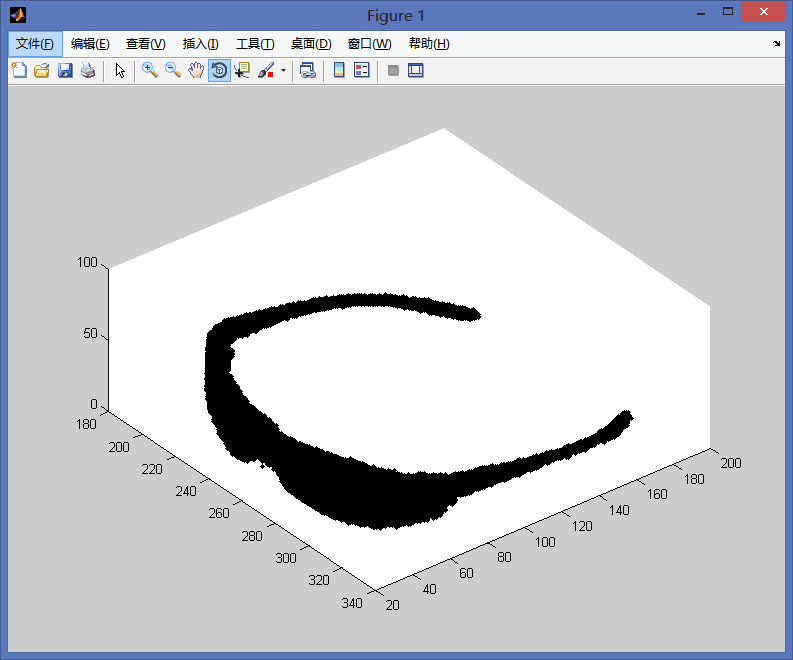Open the 文件(F) menu
The image size is (793, 660).
pyautogui.click(x=35, y=44)
